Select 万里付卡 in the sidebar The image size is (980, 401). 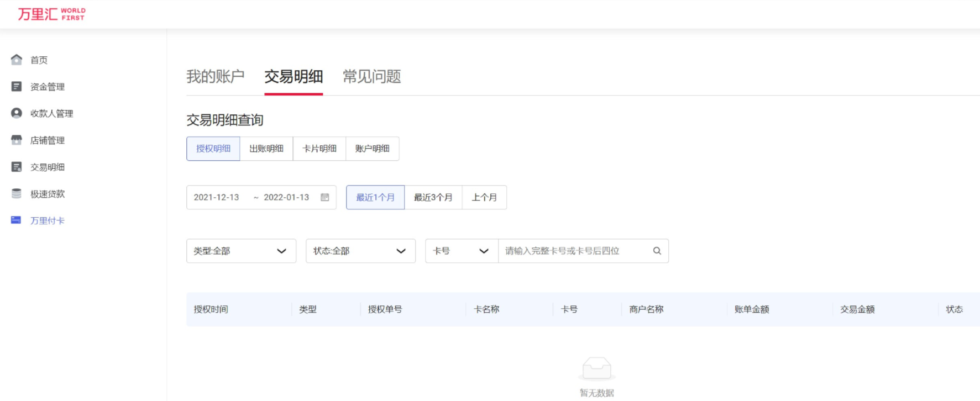pos(48,220)
